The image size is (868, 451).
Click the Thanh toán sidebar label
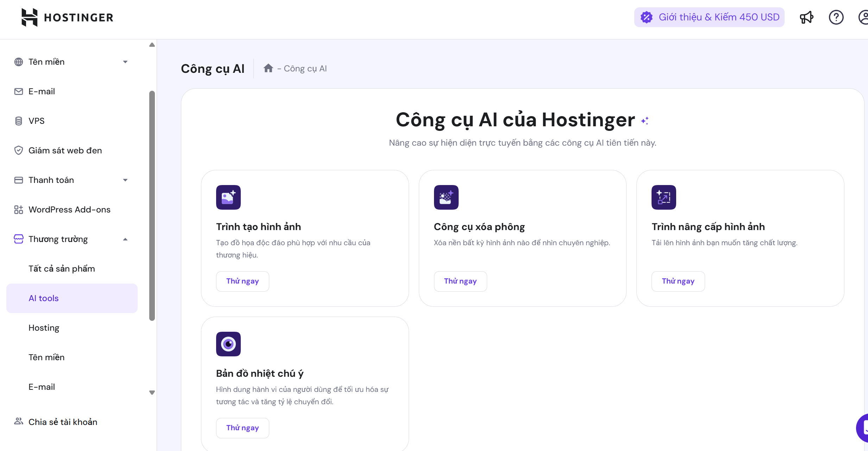point(51,180)
